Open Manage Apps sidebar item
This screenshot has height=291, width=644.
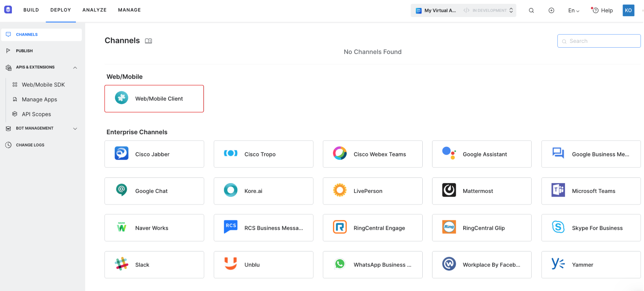39,99
